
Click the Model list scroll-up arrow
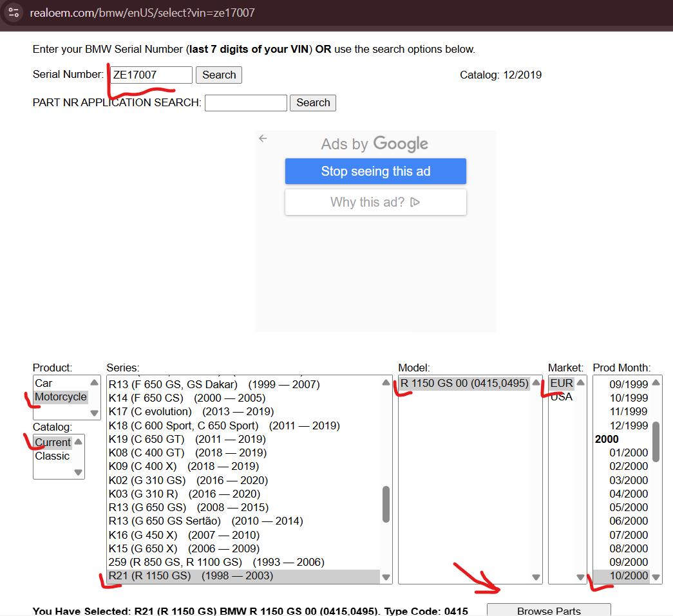tap(536, 382)
